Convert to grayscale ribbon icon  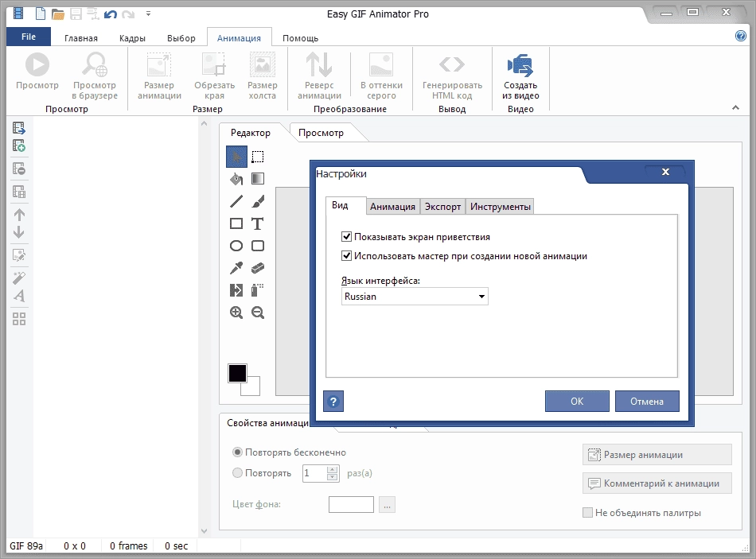click(x=381, y=64)
